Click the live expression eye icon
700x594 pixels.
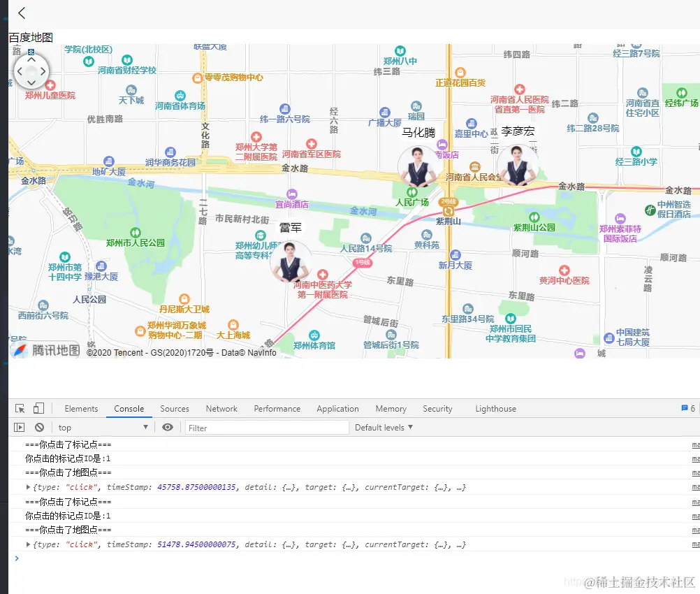pos(168,428)
